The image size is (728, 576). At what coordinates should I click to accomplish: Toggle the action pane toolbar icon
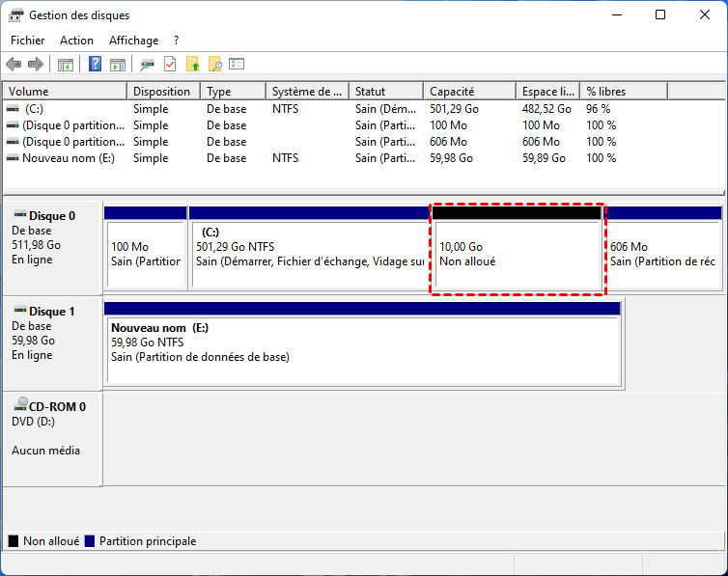(x=118, y=65)
